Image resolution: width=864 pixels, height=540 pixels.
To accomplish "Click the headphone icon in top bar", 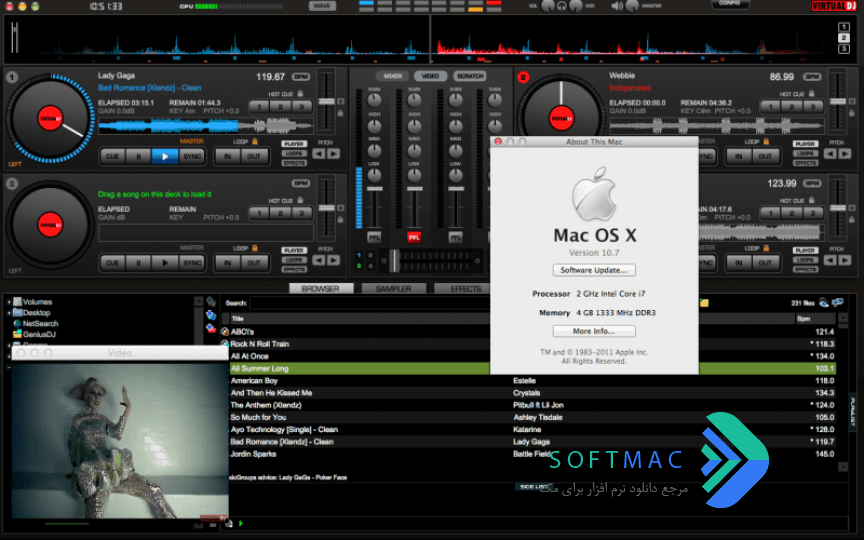I will coord(561,6).
